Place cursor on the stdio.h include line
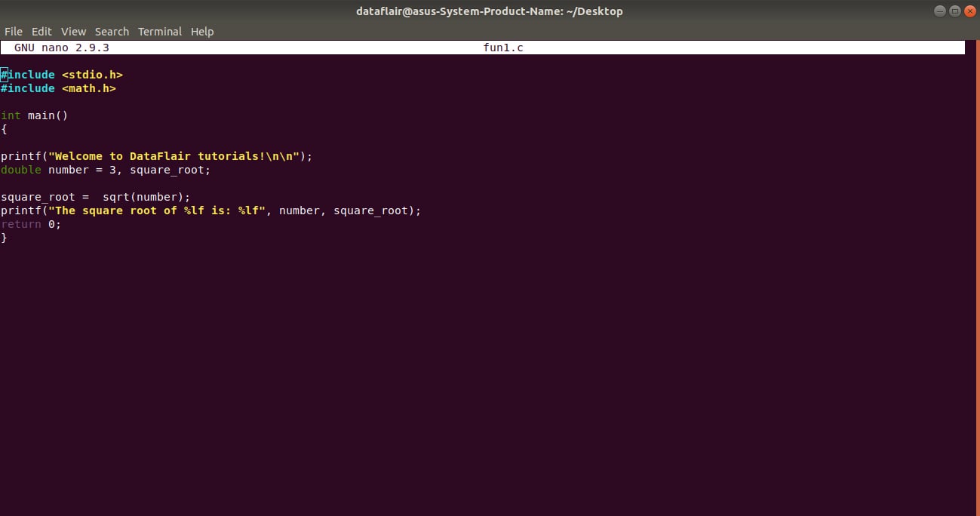This screenshot has height=516, width=980. [x=62, y=74]
